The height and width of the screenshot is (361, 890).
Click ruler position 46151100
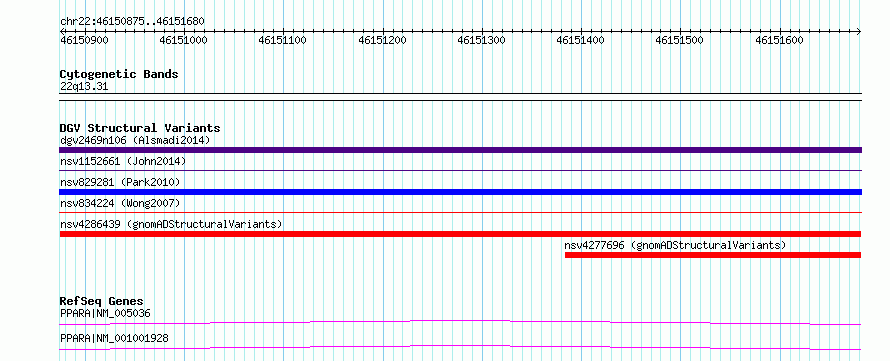(x=283, y=40)
